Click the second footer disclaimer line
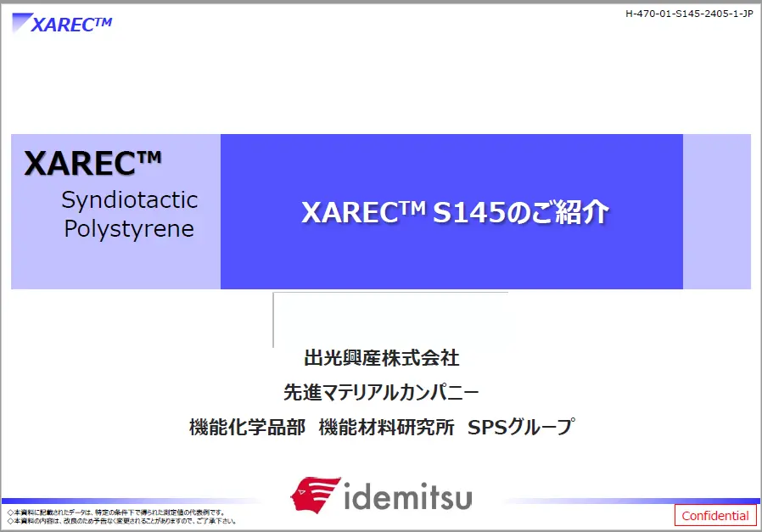 point(121,521)
